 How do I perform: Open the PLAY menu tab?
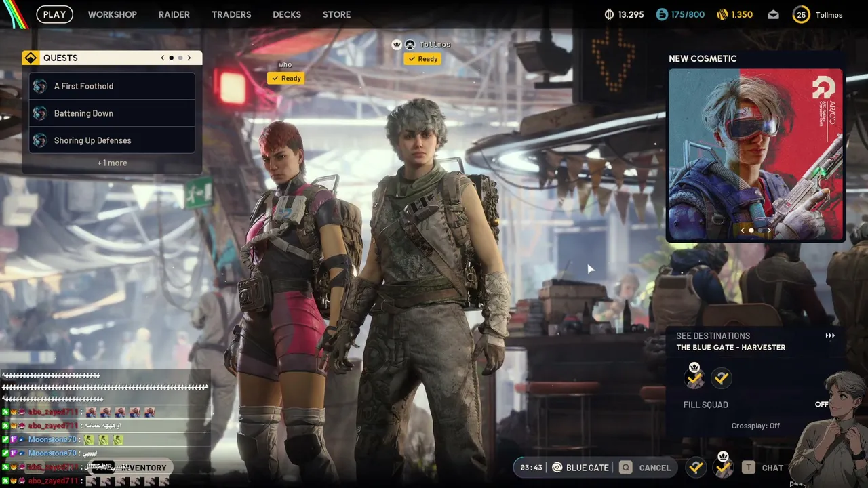click(54, 14)
